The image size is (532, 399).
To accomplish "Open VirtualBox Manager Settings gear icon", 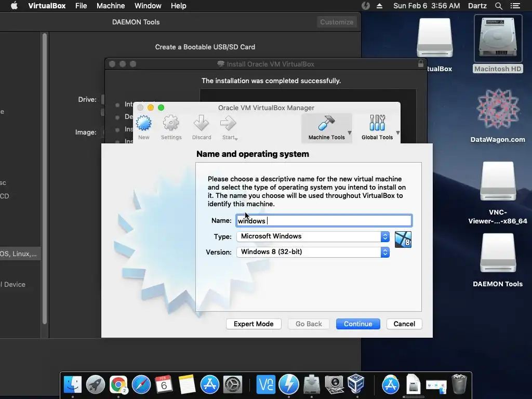I will (170, 123).
